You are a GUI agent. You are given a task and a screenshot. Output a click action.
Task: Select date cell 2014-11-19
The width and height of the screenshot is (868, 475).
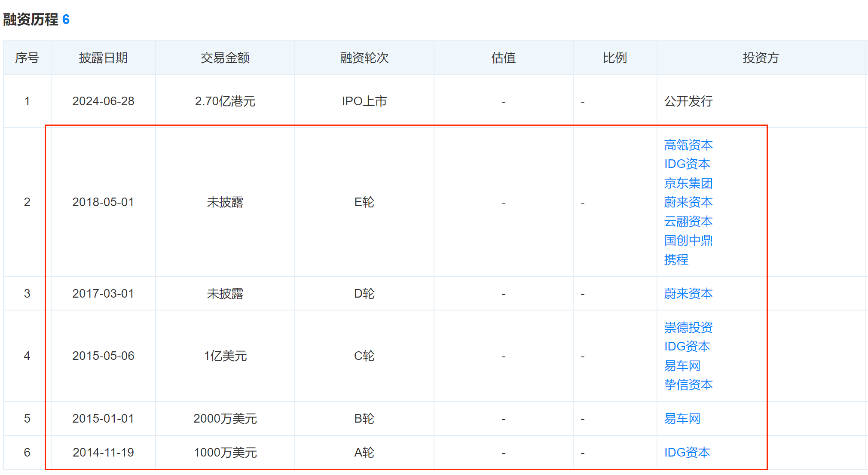point(103,453)
